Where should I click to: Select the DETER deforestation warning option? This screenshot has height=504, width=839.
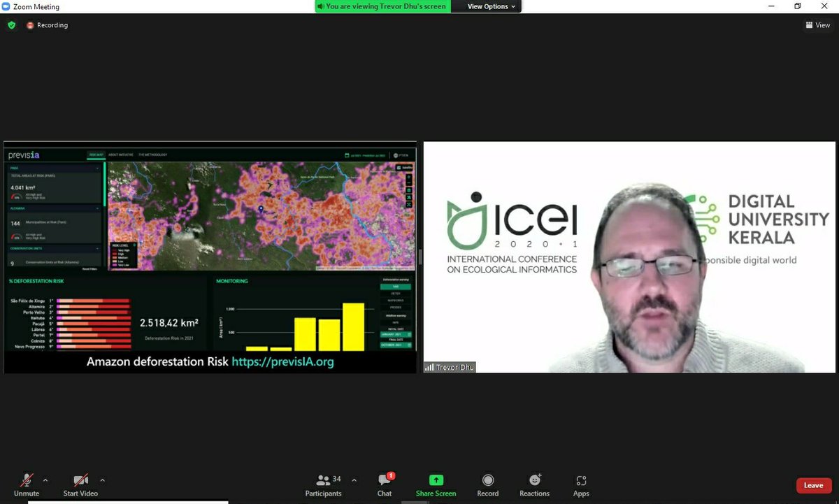[396, 294]
